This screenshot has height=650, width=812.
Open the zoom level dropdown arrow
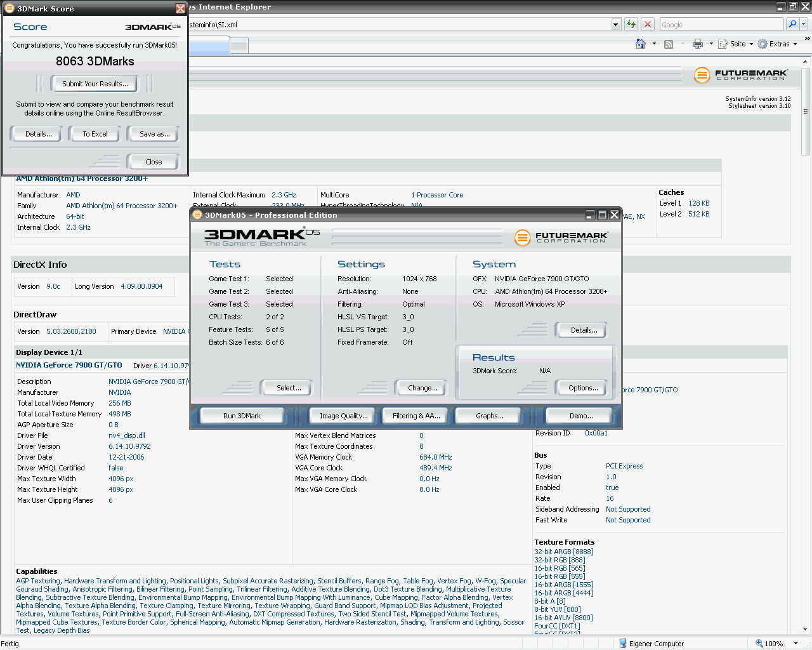(x=796, y=643)
